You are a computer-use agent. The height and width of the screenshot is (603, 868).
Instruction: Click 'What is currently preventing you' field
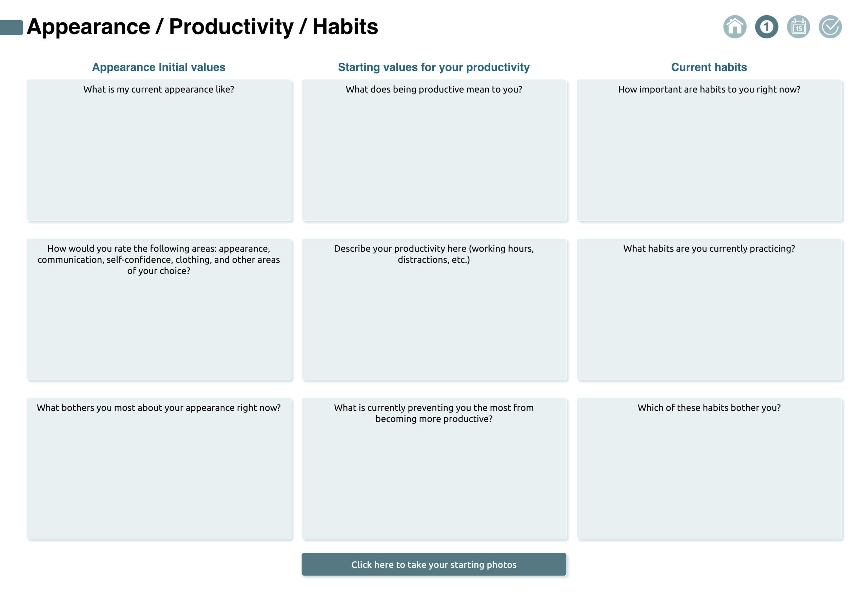click(x=434, y=480)
